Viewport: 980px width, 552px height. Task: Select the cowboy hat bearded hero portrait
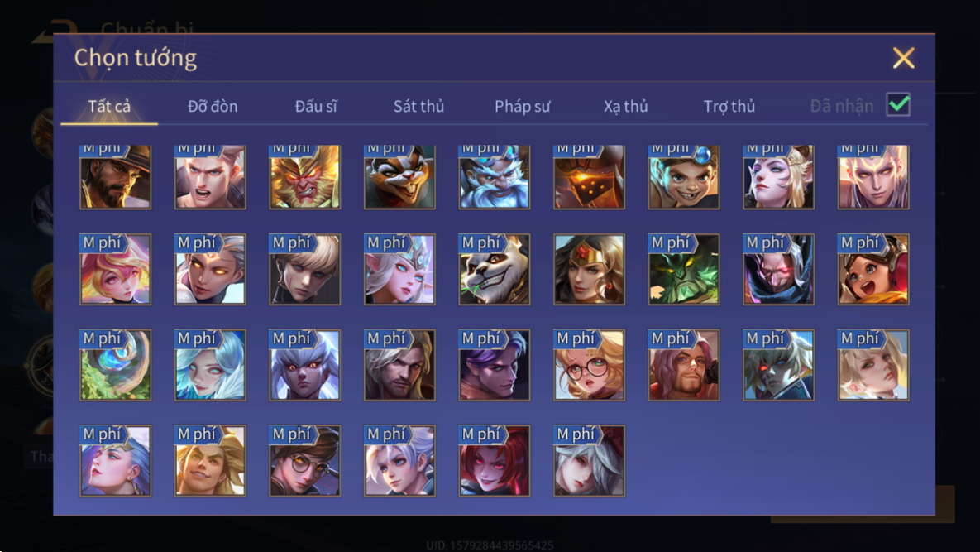pyautogui.click(x=115, y=176)
